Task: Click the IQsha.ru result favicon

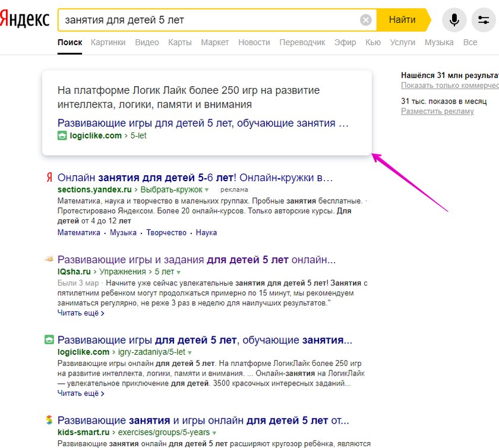Action: tap(49, 258)
